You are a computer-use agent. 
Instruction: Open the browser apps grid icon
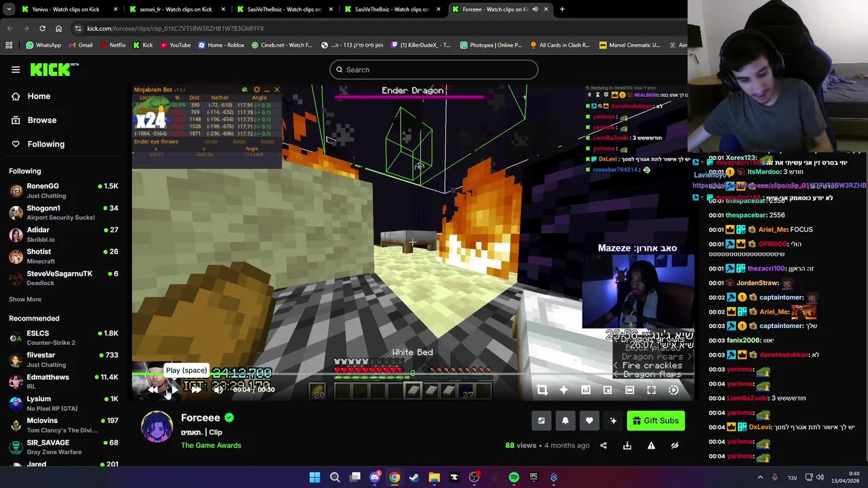pos(9,45)
